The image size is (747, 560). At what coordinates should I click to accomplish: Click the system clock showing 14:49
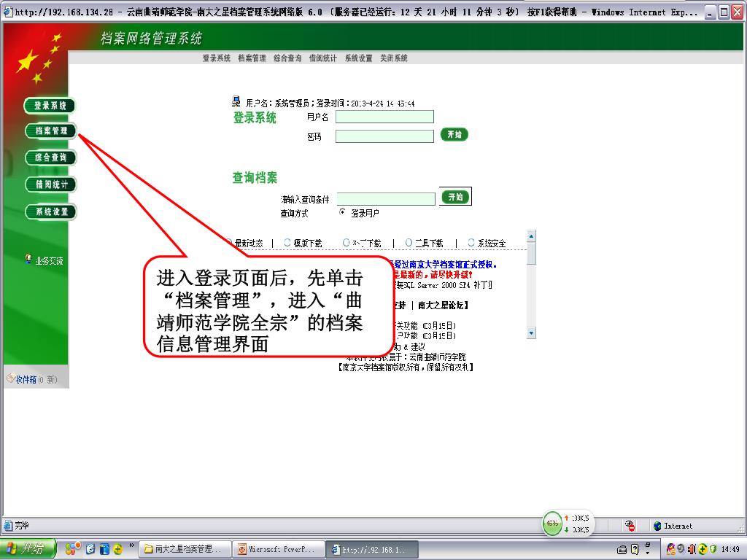[730, 549]
